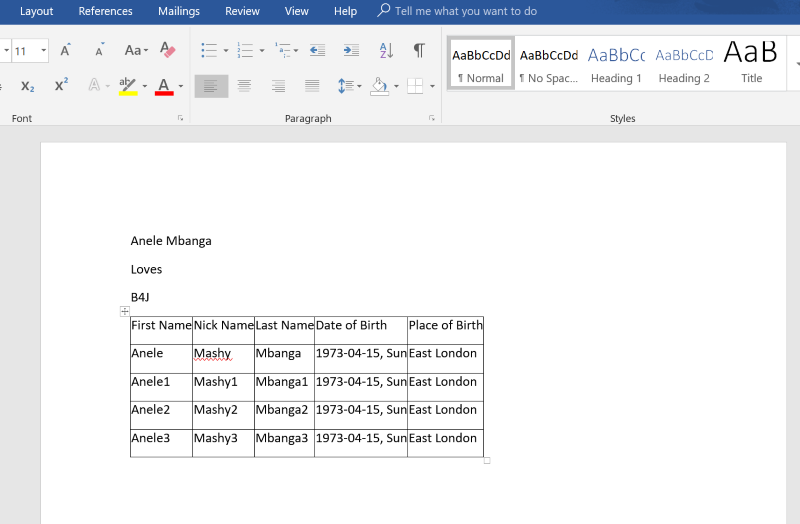800x524 pixels.
Task: Decrease font size with Shrink Font icon
Action: [x=99, y=50]
